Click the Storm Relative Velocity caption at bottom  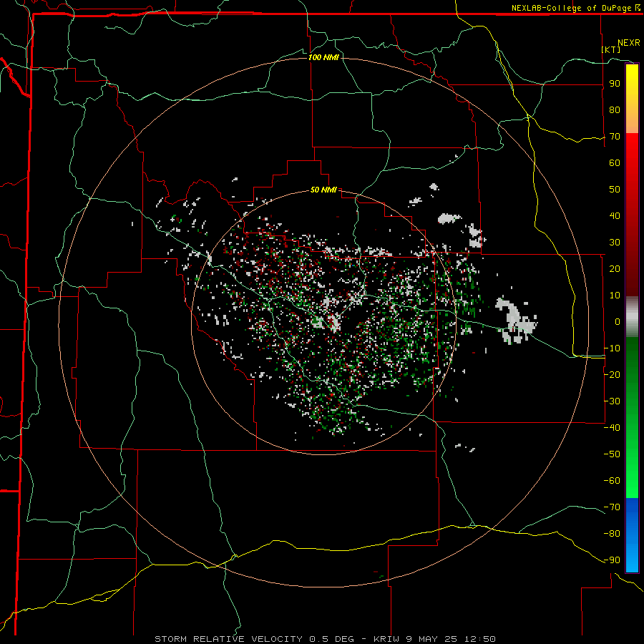click(325, 639)
